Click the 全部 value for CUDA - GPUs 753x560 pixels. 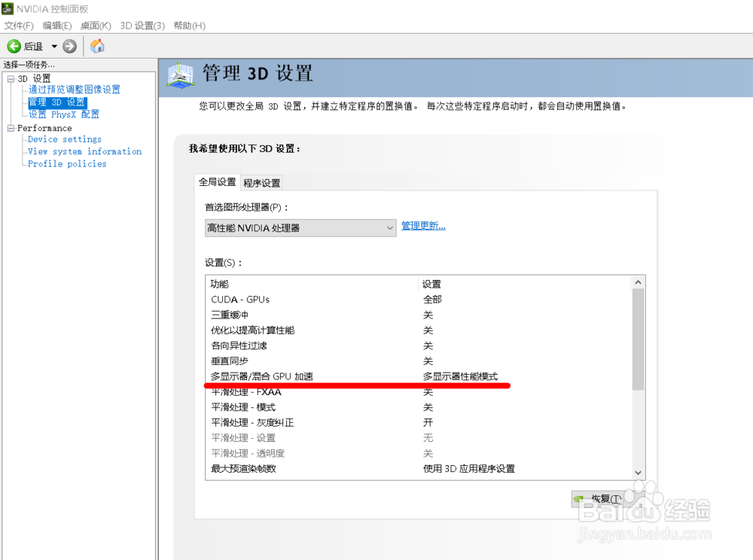[x=432, y=300]
